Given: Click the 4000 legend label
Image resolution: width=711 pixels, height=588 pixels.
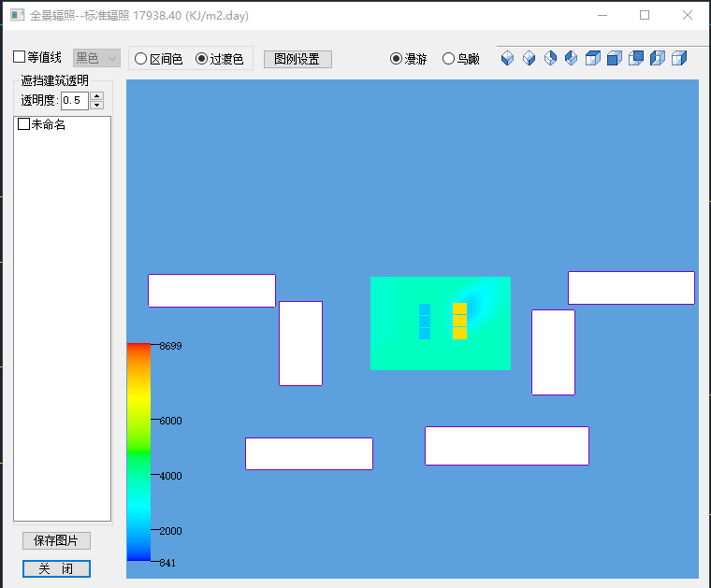Looking at the screenshot, I should pos(170,476).
